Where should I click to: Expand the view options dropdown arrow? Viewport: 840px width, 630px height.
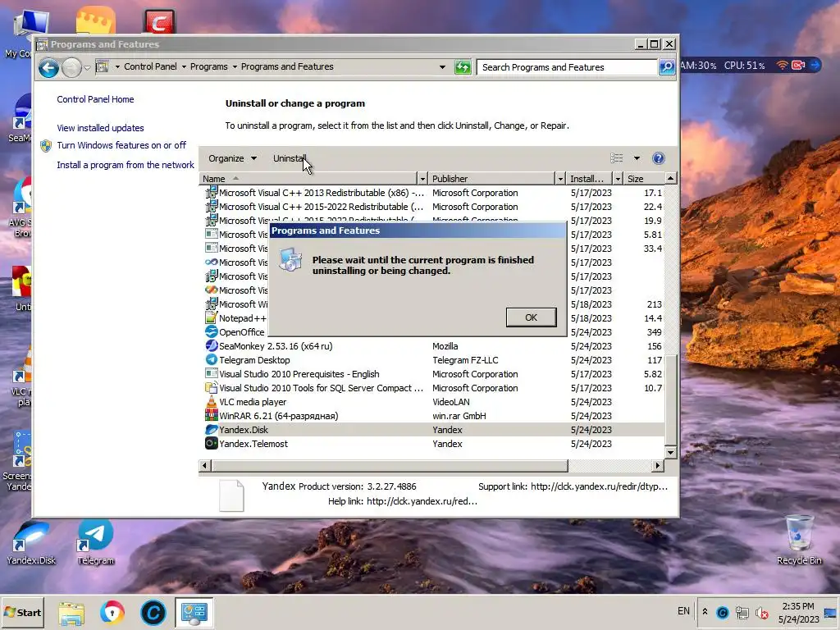[x=637, y=158]
